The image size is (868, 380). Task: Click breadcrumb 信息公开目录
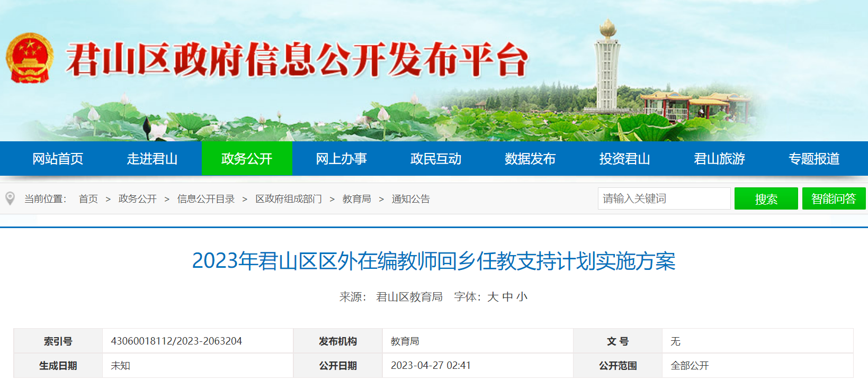pyautogui.click(x=206, y=199)
